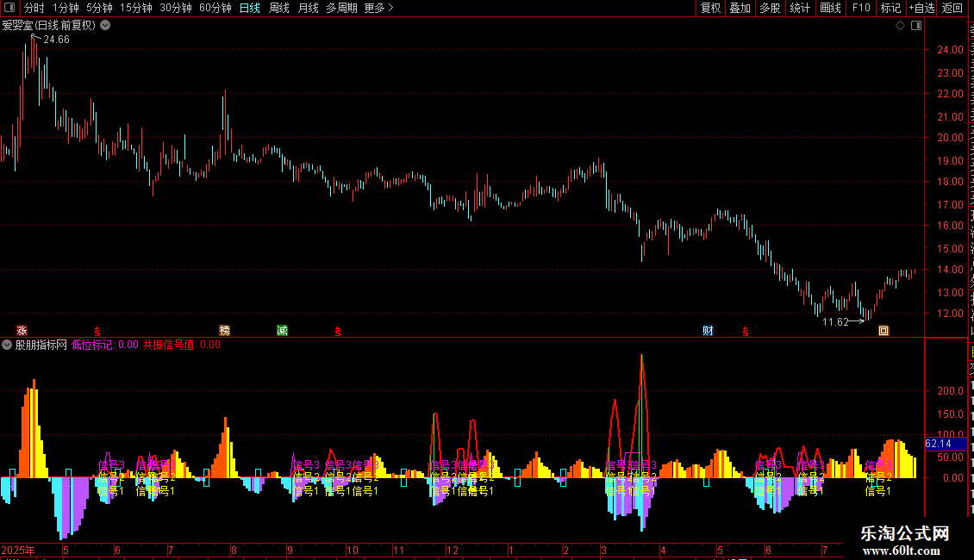Click the 14.00 price axis label
Viewport: 974px width, 560px height.
951,270
